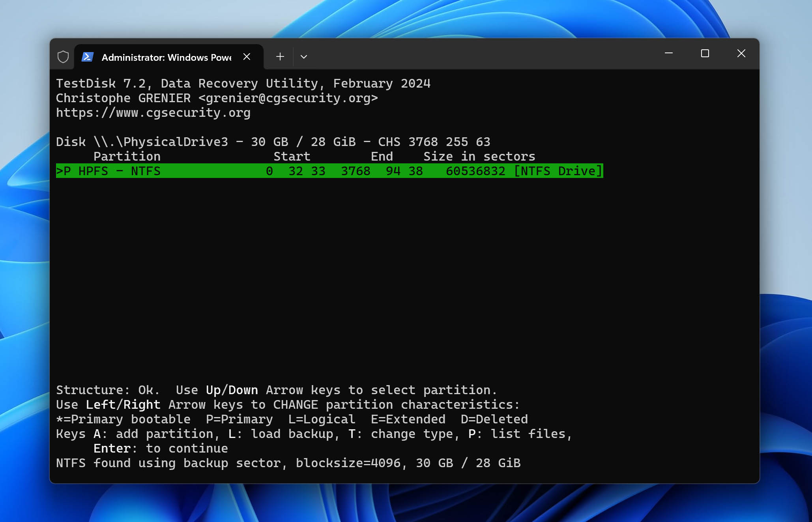Minimize the terminal window
This screenshot has height=522, width=812.
tap(669, 53)
